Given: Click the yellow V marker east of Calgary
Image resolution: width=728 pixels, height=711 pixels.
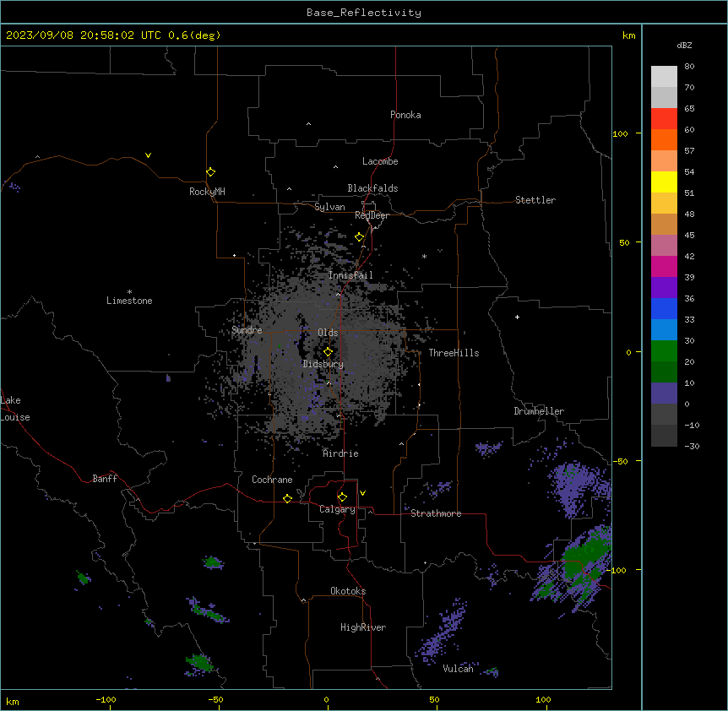Looking at the screenshot, I should pyautogui.click(x=362, y=493).
